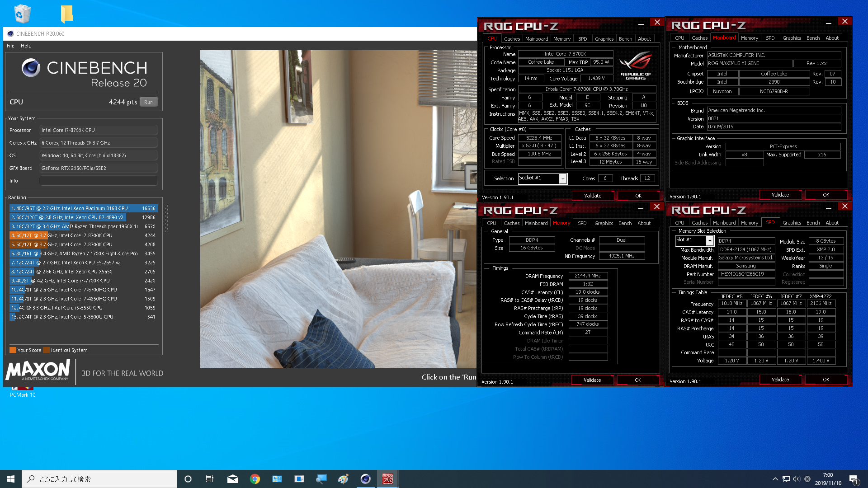Screen dimensions: 868x488
Task: Open the volume control in the system tray
Action: pyautogui.click(x=797, y=479)
